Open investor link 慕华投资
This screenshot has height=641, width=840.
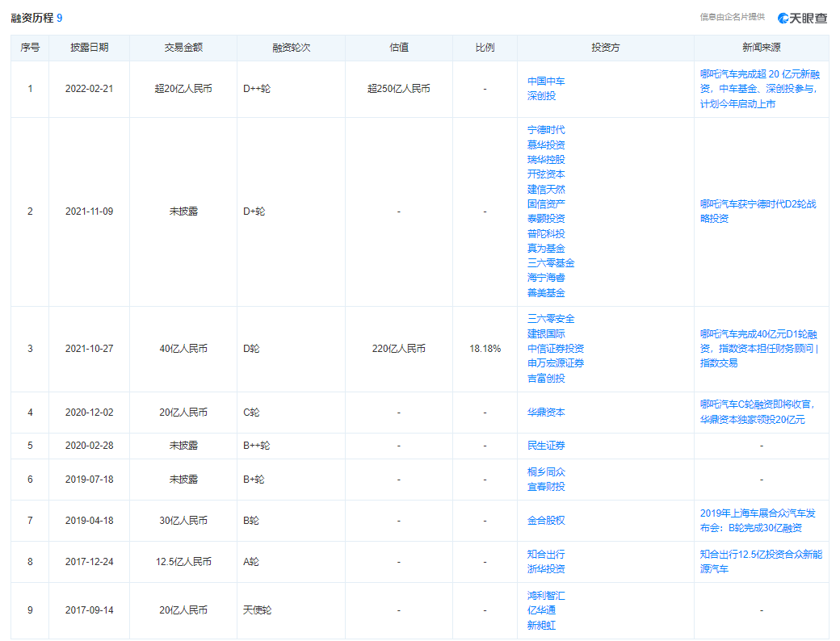(x=546, y=145)
